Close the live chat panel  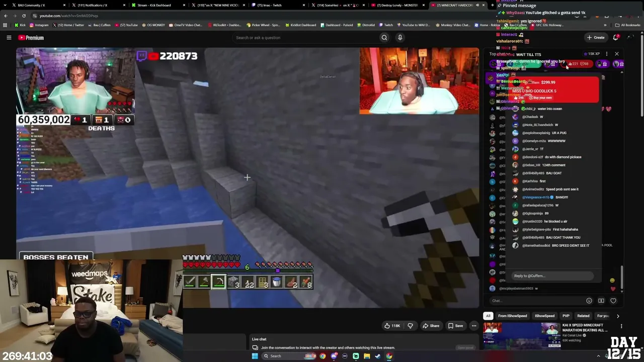pyautogui.click(x=616, y=54)
